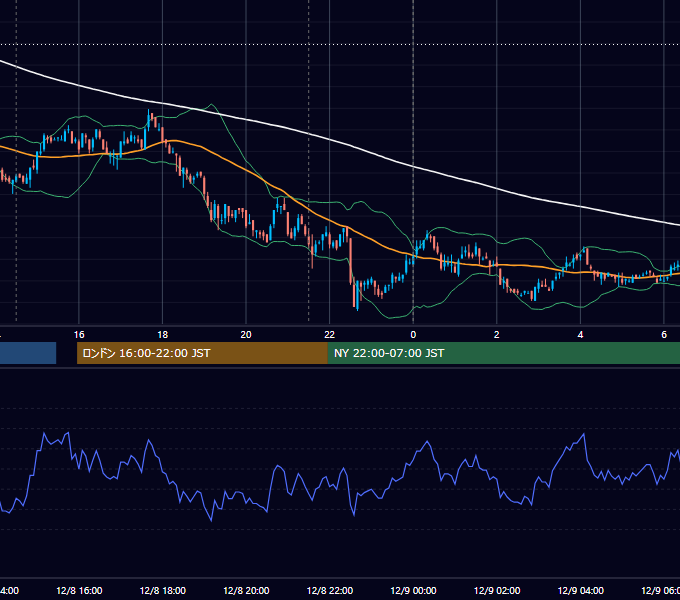
Task: Select the NY 22:00-07:00 JST session bar
Action: [503, 353]
